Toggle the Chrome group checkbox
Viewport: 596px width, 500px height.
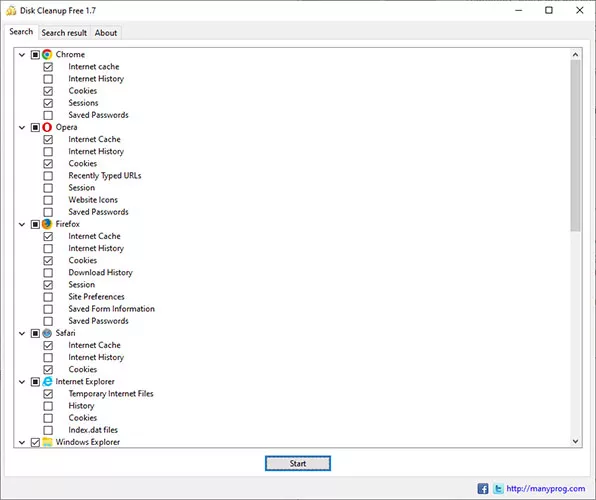pyautogui.click(x=35, y=55)
